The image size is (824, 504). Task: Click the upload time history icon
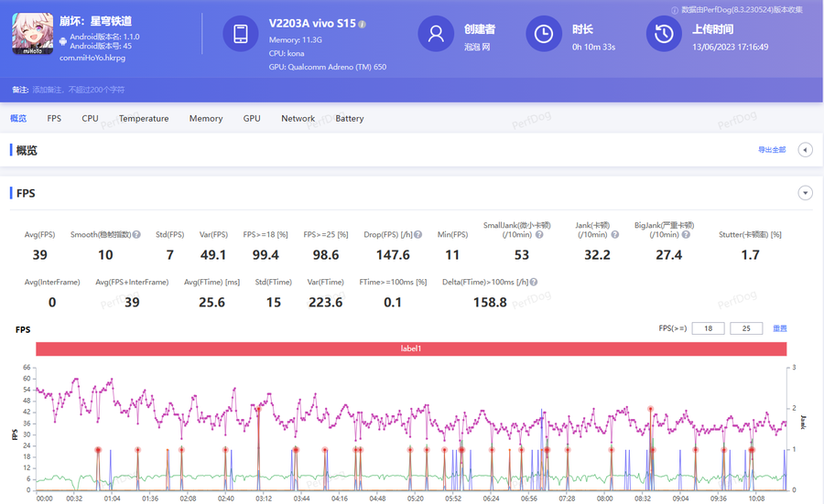tap(664, 34)
